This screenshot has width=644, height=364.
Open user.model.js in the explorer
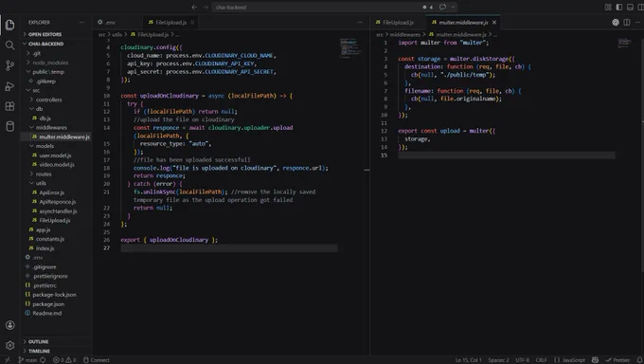(x=55, y=155)
